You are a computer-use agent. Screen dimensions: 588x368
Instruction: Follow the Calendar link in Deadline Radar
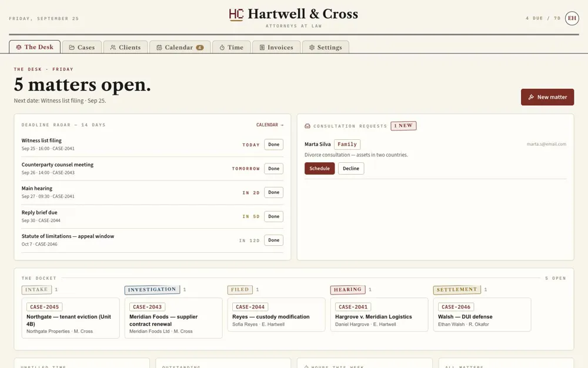point(270,125)
